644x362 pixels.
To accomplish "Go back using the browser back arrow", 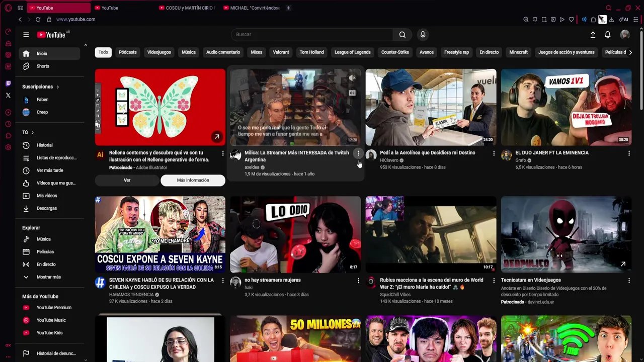I will [20, 19].
